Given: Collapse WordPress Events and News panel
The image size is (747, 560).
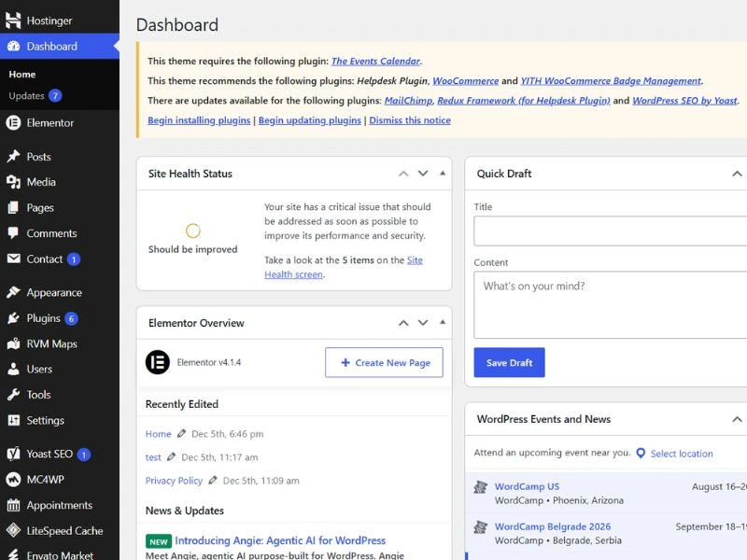Looking at the screenshot, I should (x=737, y=419).
